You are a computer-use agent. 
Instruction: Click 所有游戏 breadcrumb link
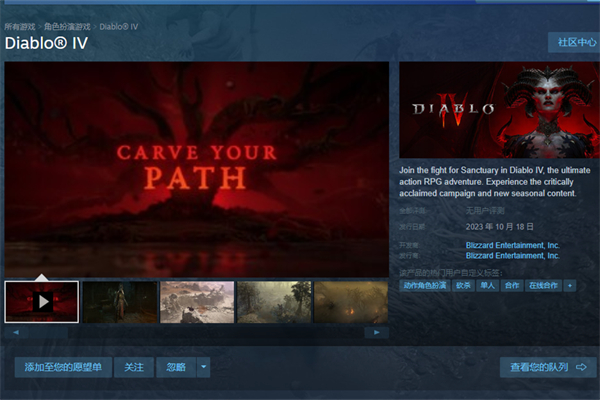click(20, 27)
